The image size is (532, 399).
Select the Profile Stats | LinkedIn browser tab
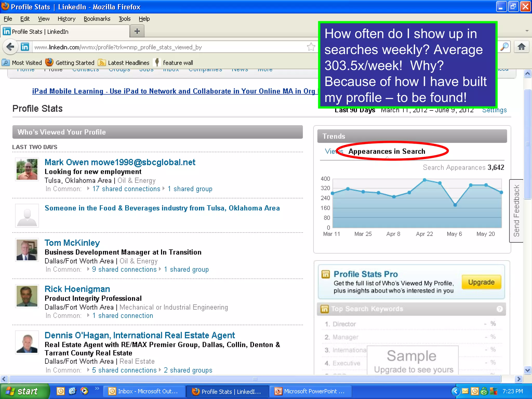pos(65,31)
